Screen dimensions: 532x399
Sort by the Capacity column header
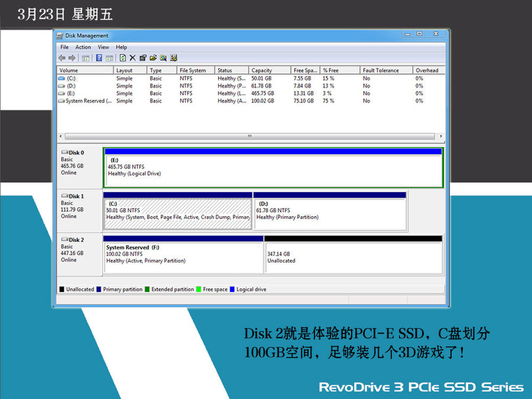(x=270, y=70)
